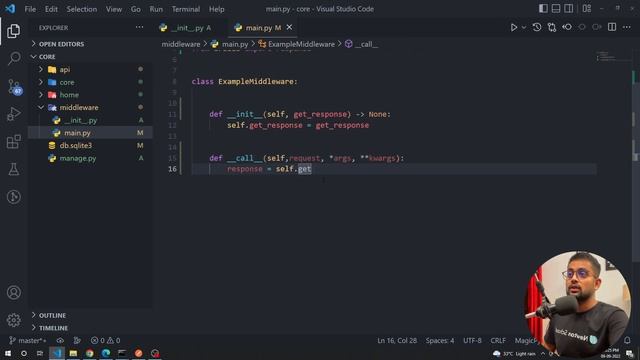Open the Terminal menu
The width and height of the screenshot is (640, 360).
(x=186, y=9)
